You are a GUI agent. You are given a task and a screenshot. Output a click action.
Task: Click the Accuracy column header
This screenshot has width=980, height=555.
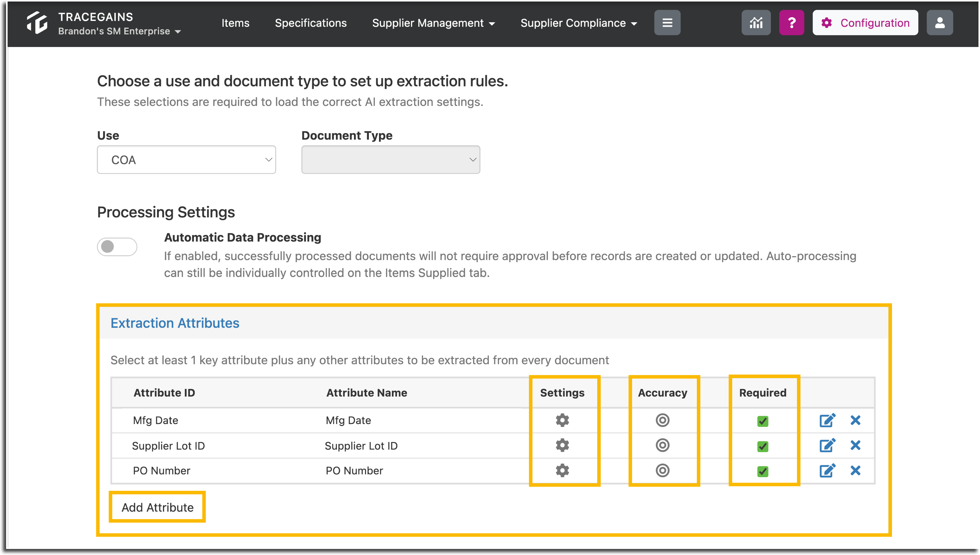[662, 392]
